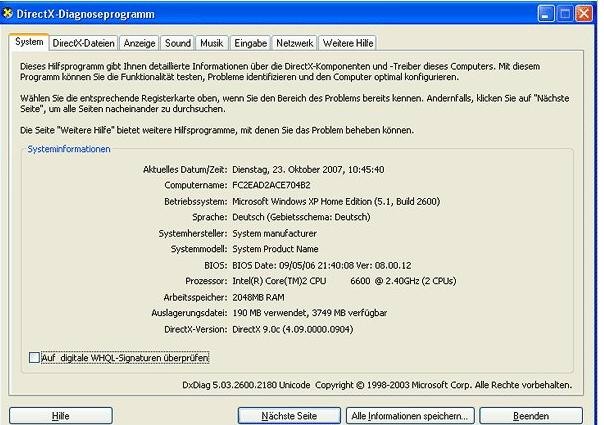This screenshot has height=425, width=604.
Task: Show the Netzwerk tab
Action: coord(295,44)
